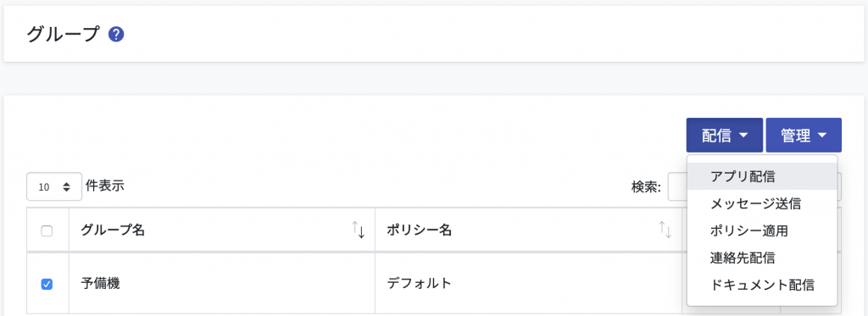The height and width of the screenshot is (316, 868).
Task: Open the 配信 dropdown button
Action: tap(725, 135)
